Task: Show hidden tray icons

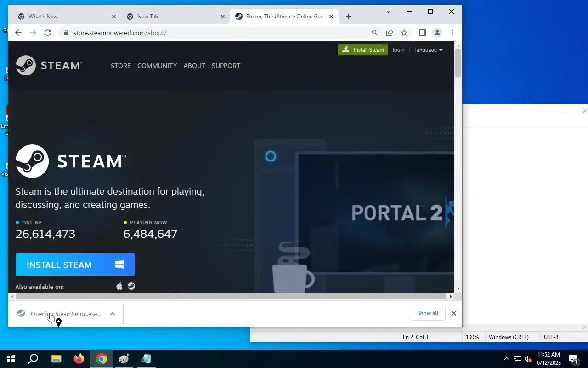Action: click(x=507, y=359)
